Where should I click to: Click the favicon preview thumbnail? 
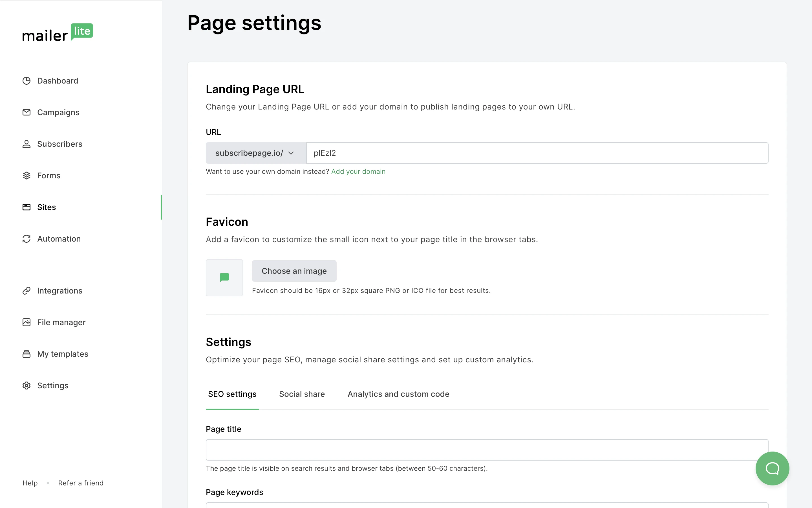click(x=224, y=277)
